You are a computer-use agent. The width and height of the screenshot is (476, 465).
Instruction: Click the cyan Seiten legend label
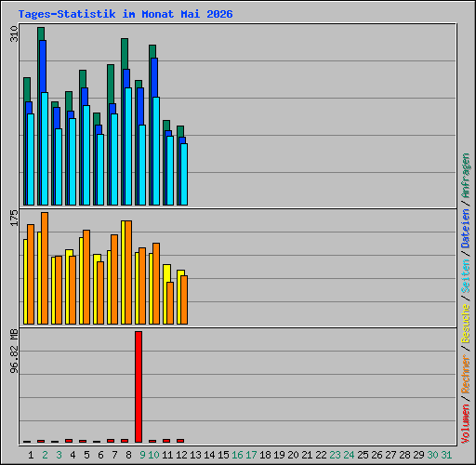[x=466, y=276]
